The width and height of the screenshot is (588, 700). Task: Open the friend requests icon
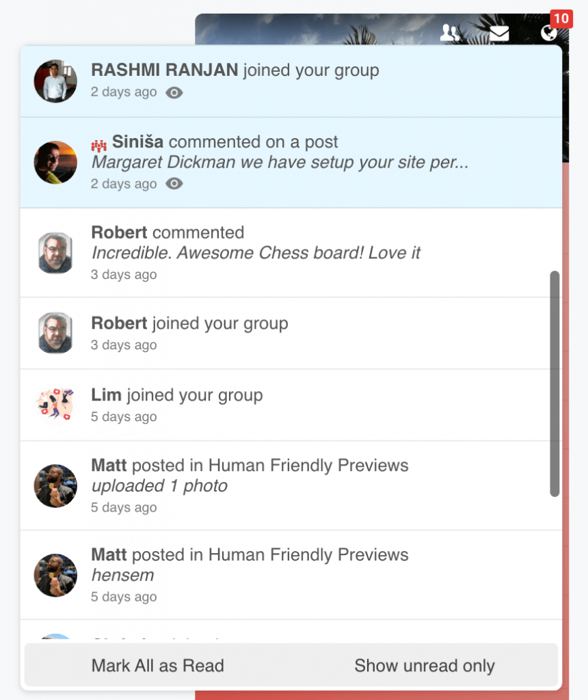pyautogui.click(x=450, y=33)
